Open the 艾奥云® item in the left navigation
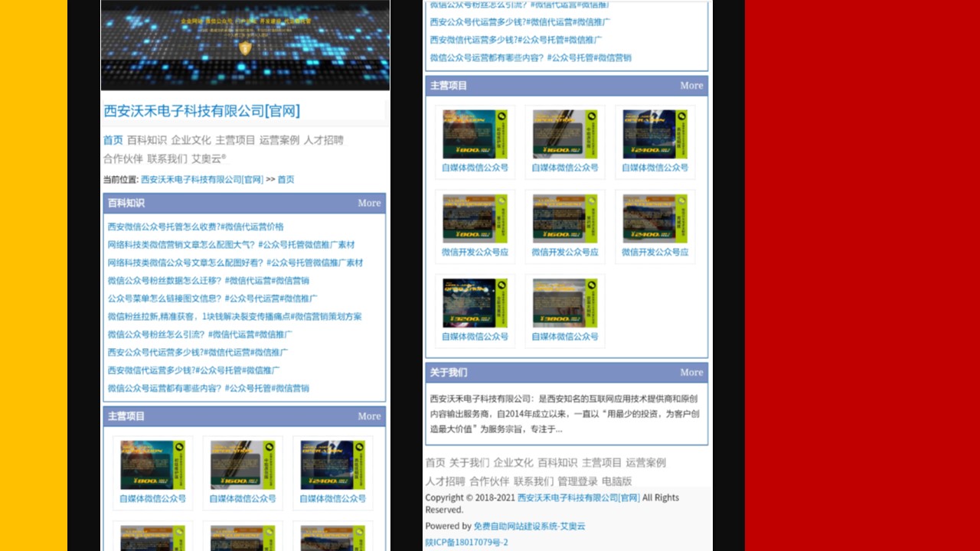 pos(209,159)
